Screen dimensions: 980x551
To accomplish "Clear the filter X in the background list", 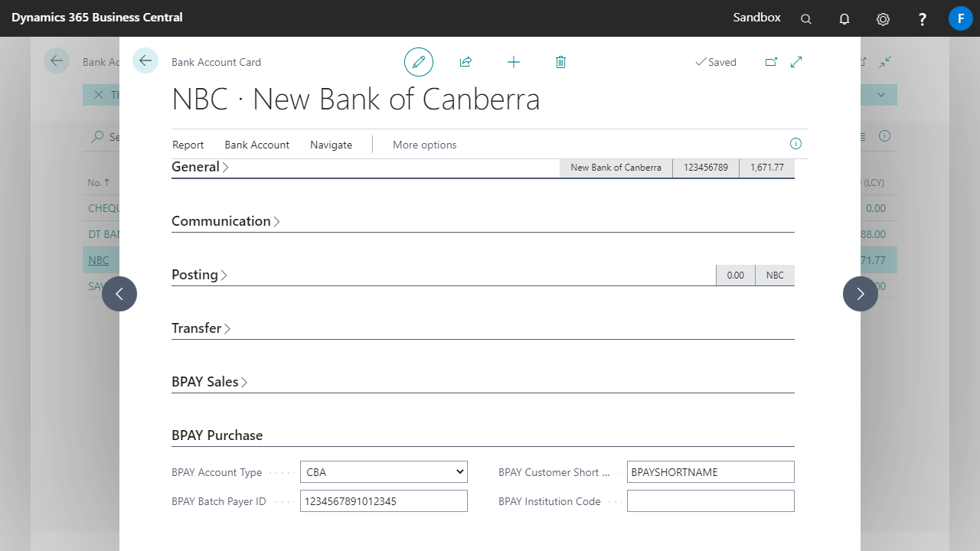I will tap(98, 95).
